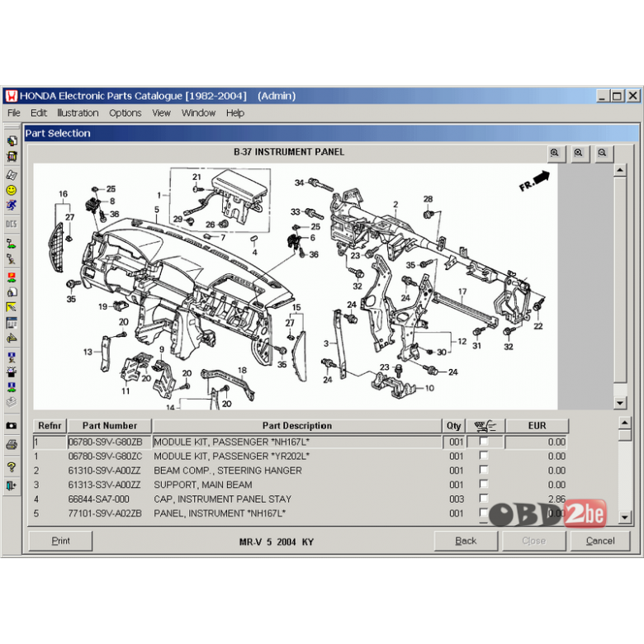
Task: Tick the checkbox for part 06780-S9V-G80ZB
Action: pyautogui.click(x=484, y=442)
